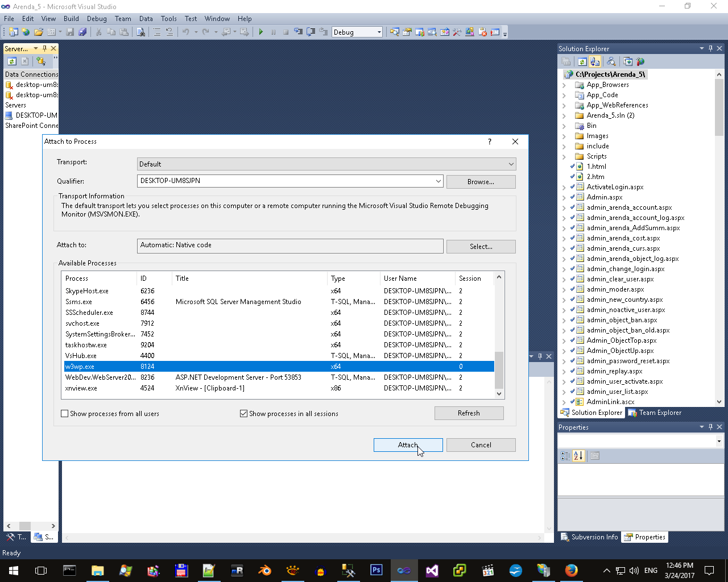Click the Copy Web Site icon
The image size is (728, 582).
coord(628,62)
